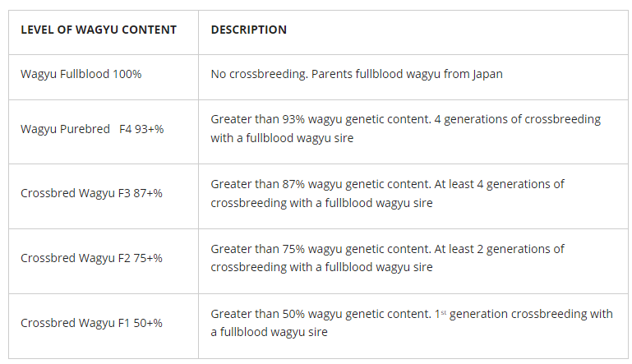Select the 'Crossbred Wagyu F3 87+%' cell

coord(91,194)
